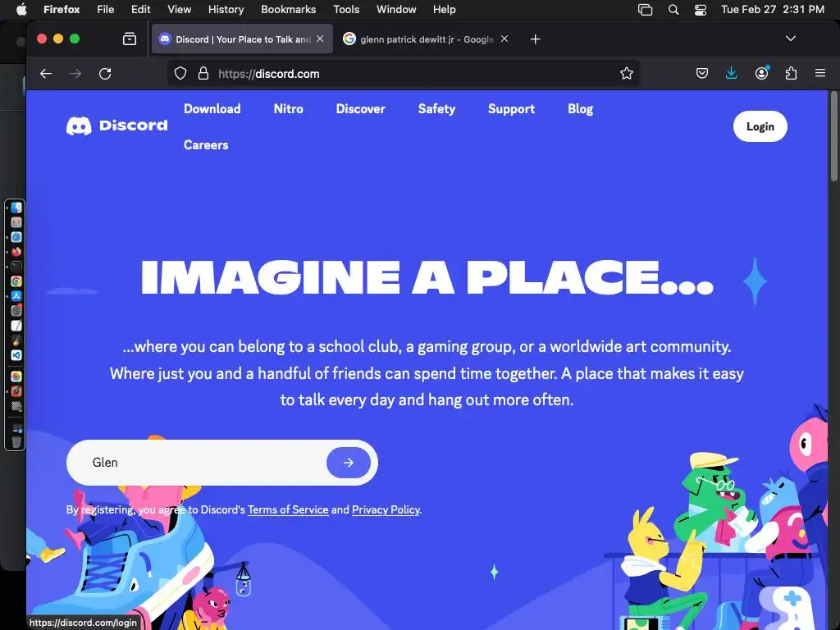Open the Apple menu

click(x=21, y=10)
